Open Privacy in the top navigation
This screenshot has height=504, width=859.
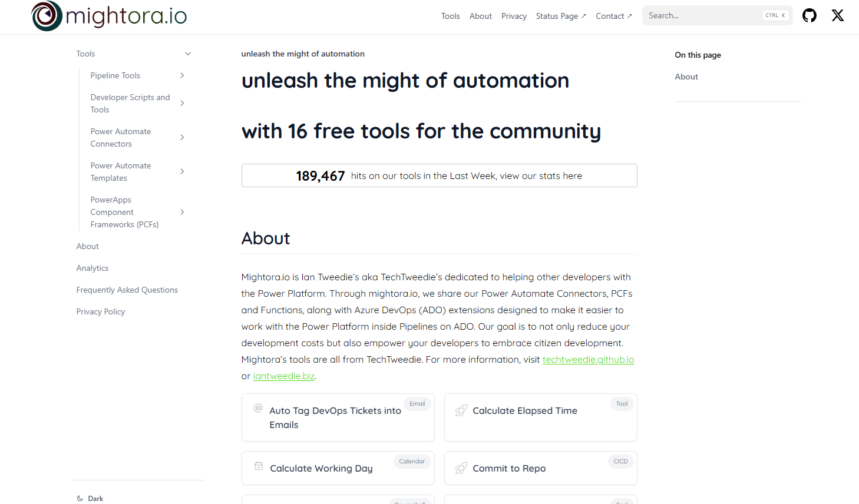point(514,16)
